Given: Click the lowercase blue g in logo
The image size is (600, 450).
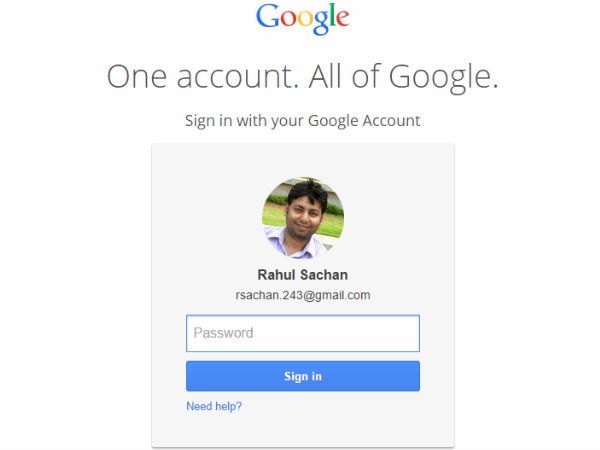Looking at the screenshot, I should pos(321,23).
